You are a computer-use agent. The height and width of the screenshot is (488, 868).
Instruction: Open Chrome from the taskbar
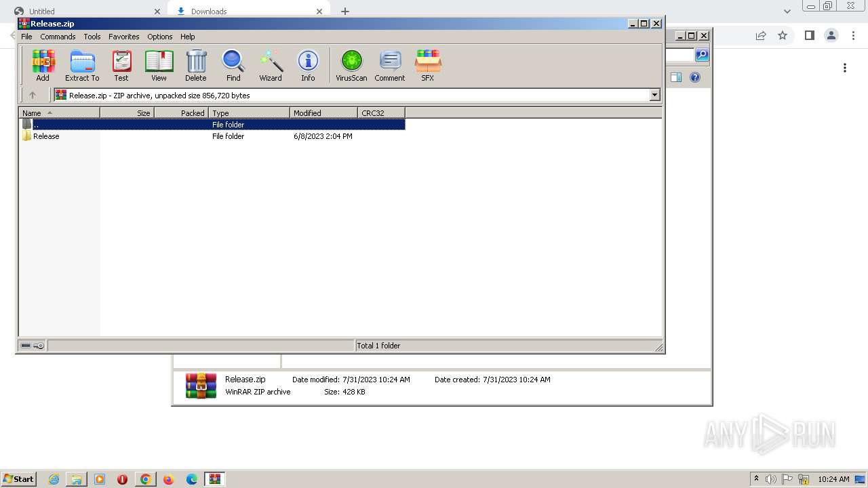point(145,479)
